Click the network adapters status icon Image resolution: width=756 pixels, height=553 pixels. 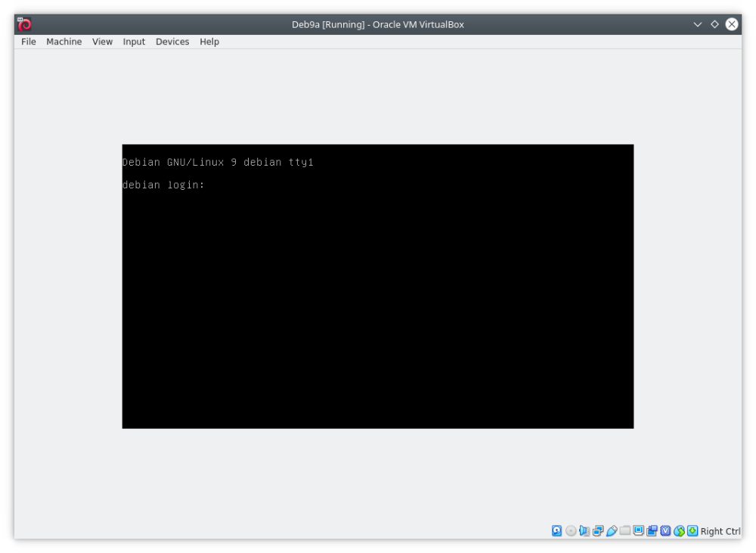(x=598, y=531)
